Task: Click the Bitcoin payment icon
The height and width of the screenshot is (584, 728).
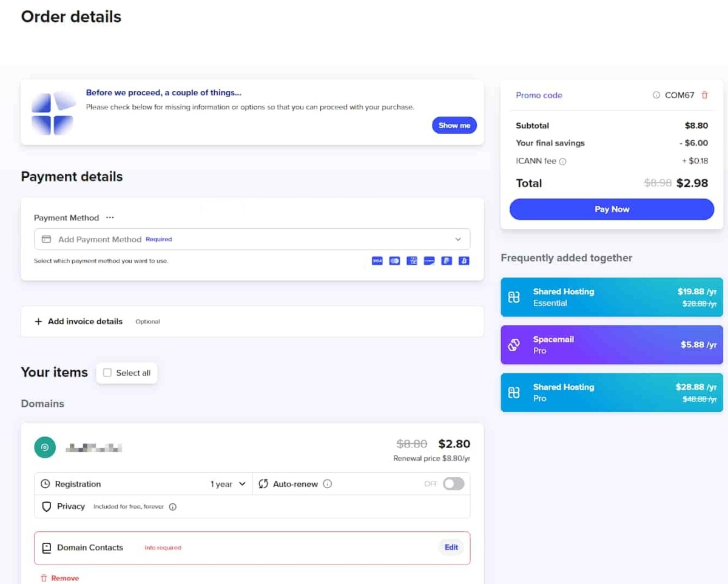Action: click(x=464, y=261)
